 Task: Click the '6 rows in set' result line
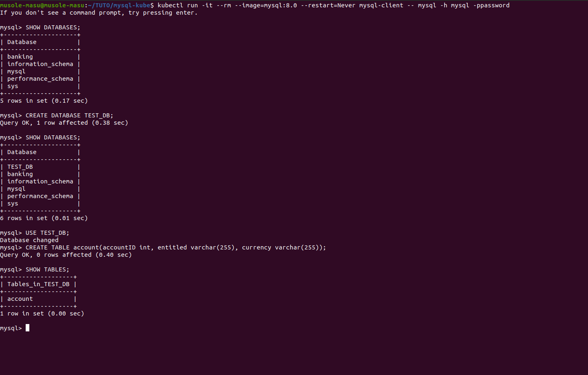coord(44,218)
